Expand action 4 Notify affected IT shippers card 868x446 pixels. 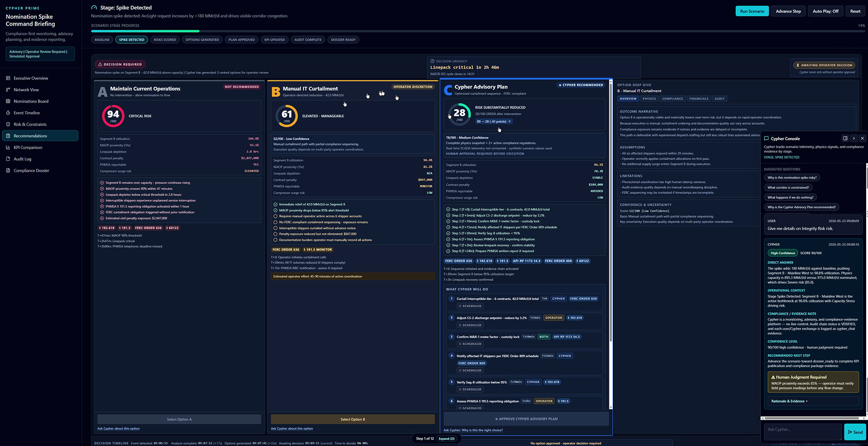click(x=524, y=362)
